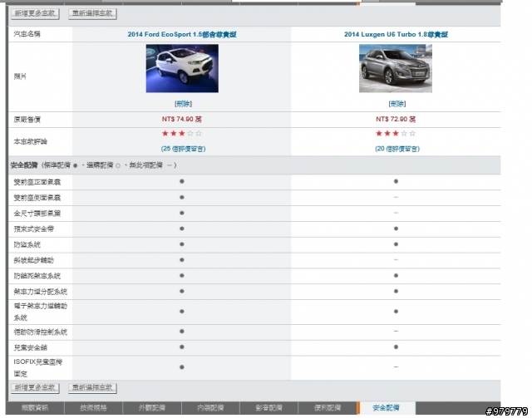
Task: Click Luxgen's dot for 電子煞車力道輔助系統
Action: [396, 312]
